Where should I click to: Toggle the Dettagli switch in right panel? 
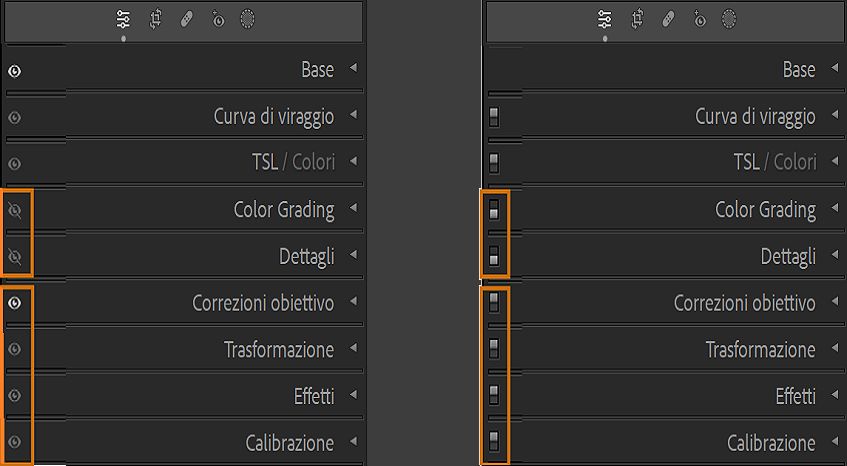[494, 257]
